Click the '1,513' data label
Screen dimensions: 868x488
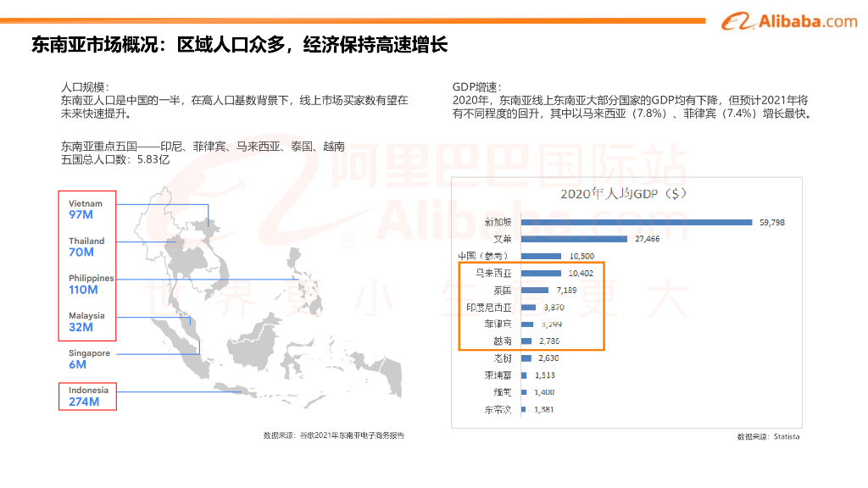click(x=545, y=375)
